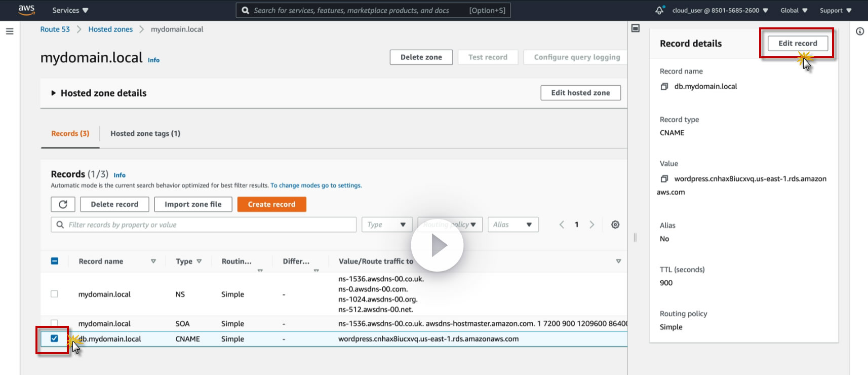Open the Services dropdown
The width and height of the screenshot is (868, 375).
point(70,10)
